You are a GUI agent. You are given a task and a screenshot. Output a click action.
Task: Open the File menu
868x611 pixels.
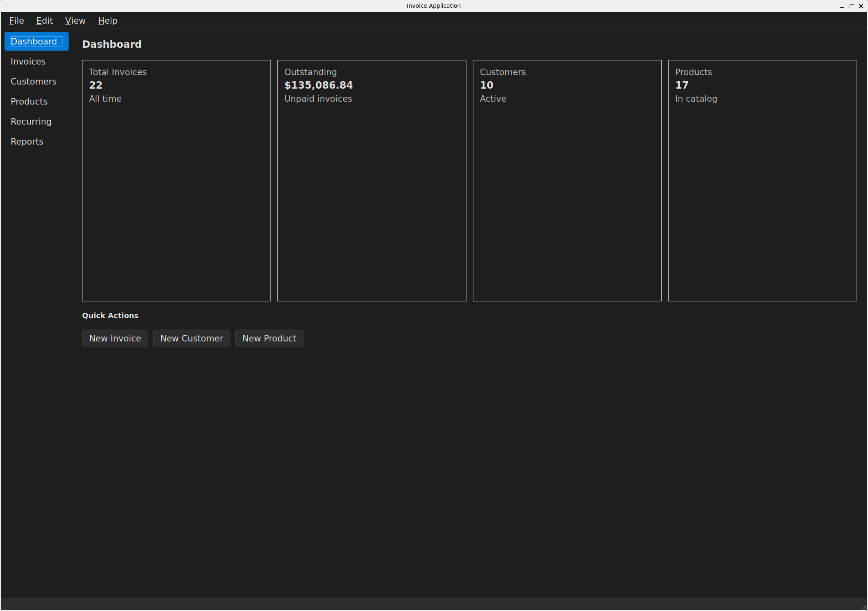(x=16, y=20)
